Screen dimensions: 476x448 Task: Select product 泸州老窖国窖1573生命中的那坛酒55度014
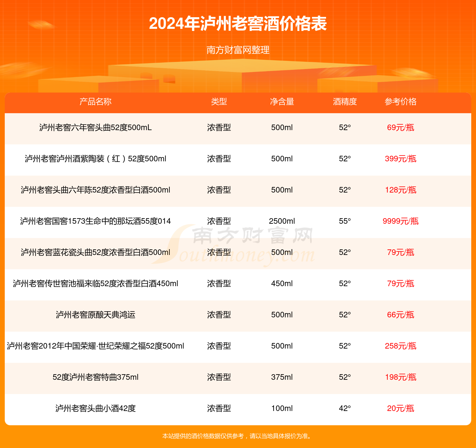tap(95, 221)
